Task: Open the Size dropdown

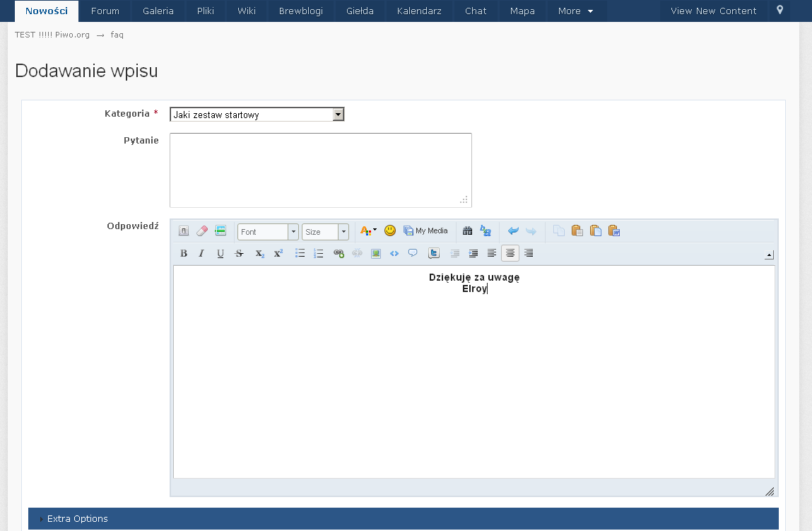Action: (x=325, y=232)
